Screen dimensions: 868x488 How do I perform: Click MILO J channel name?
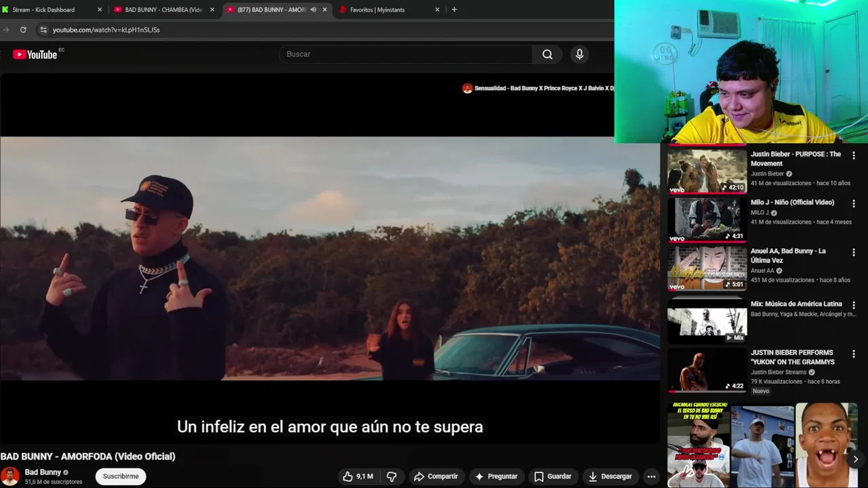[x=759, y=213]
